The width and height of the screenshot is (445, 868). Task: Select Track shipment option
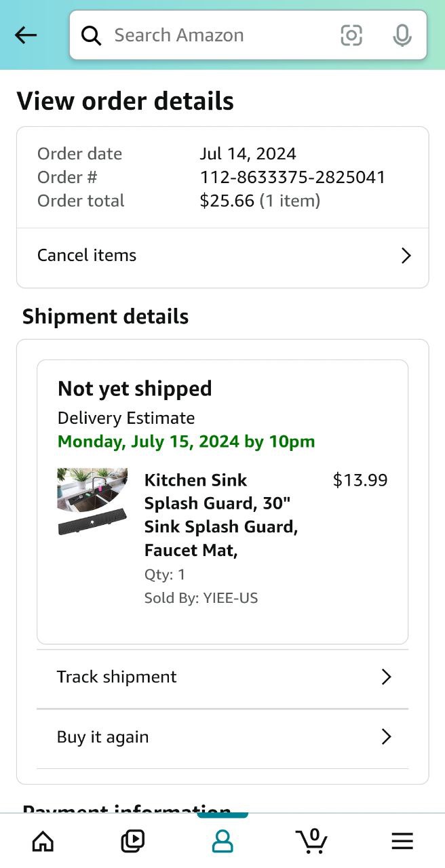pos(117,677)
